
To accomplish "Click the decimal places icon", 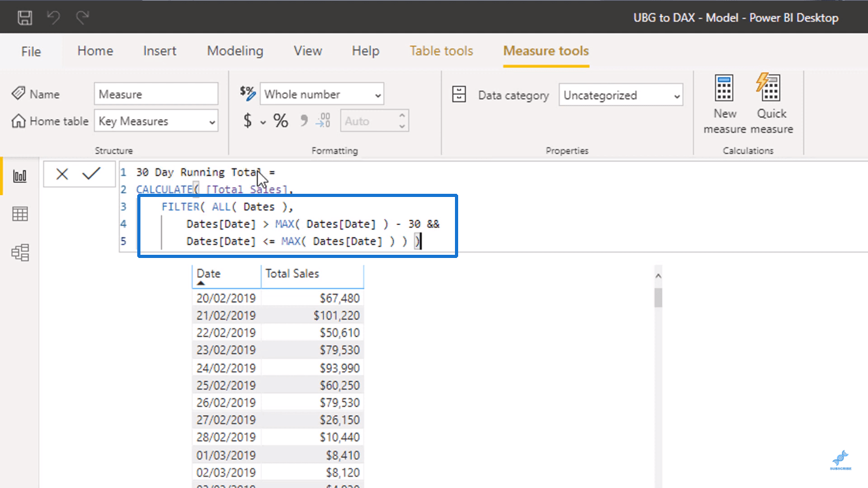I will (x=323, y=120).
